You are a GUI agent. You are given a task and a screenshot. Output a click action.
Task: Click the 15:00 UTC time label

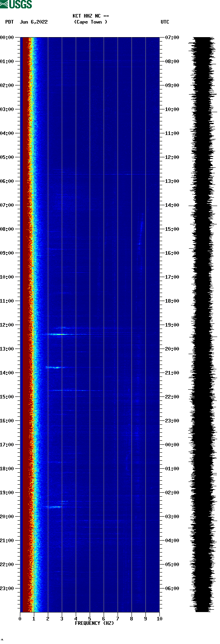(172, 229)
